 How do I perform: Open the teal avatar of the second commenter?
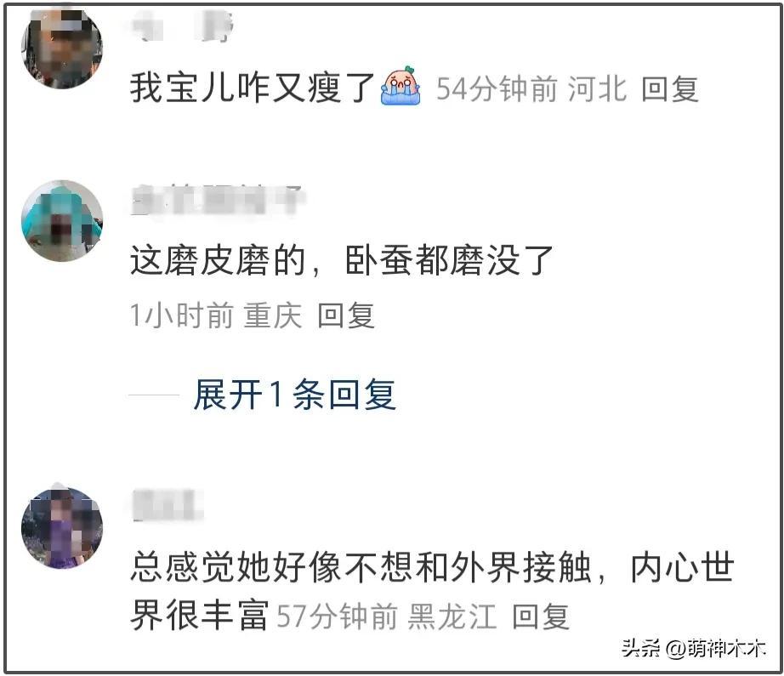(62, 220)
